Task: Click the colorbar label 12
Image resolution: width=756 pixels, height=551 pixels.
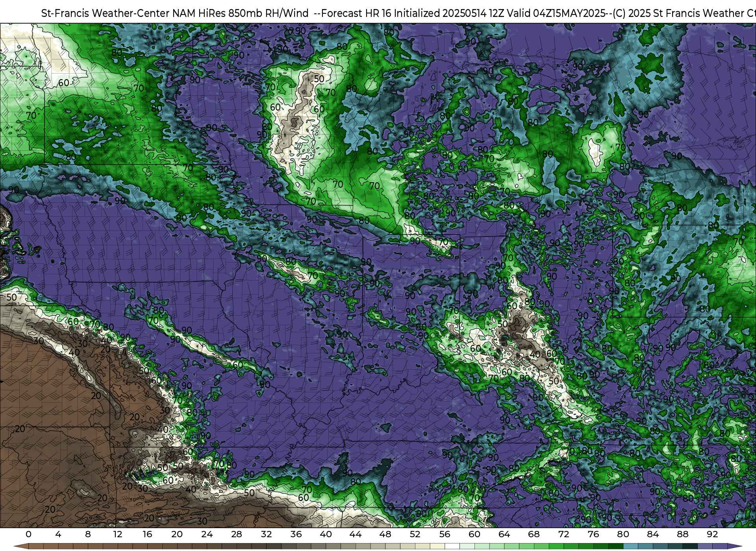Action: [118, 534]
